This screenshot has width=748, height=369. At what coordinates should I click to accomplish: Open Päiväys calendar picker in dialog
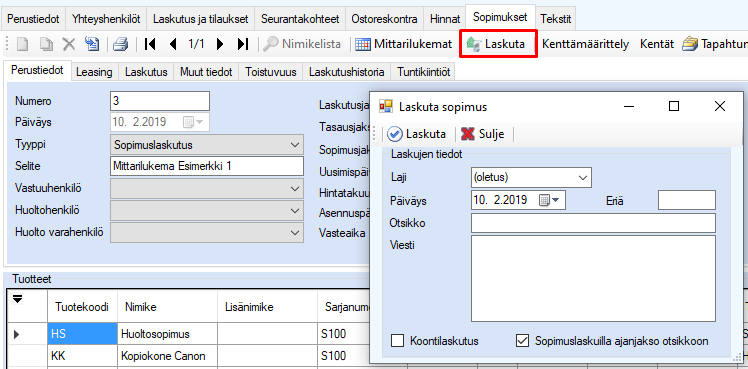549,200
